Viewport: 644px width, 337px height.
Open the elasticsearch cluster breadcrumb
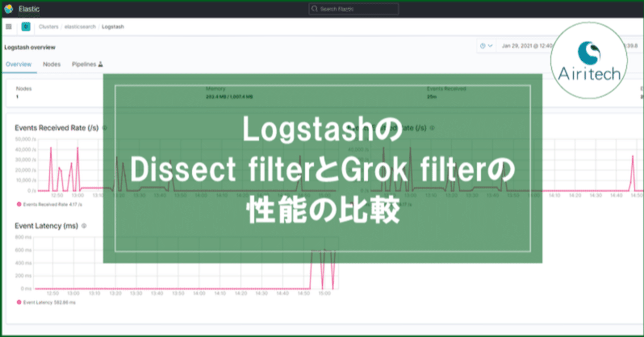point(79,26)
